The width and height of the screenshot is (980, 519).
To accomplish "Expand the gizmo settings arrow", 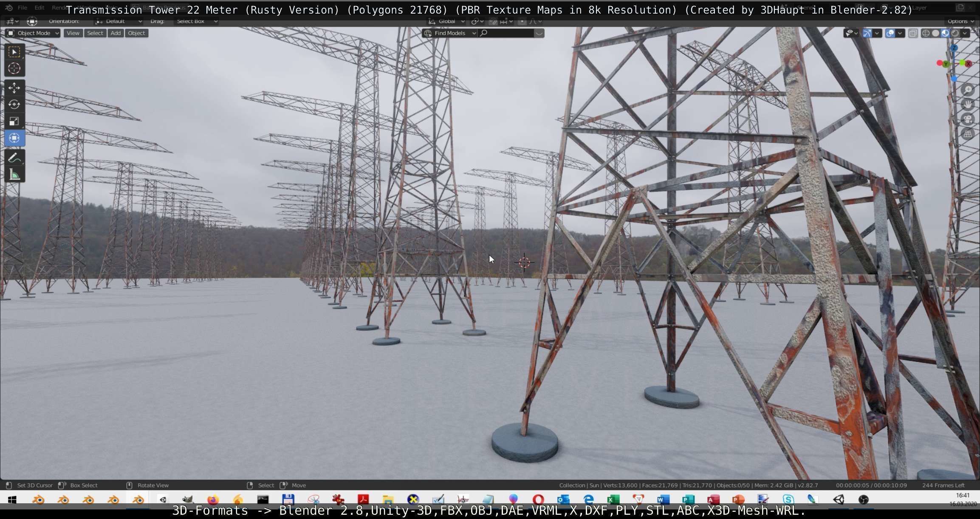I will (x=877, y=33).
